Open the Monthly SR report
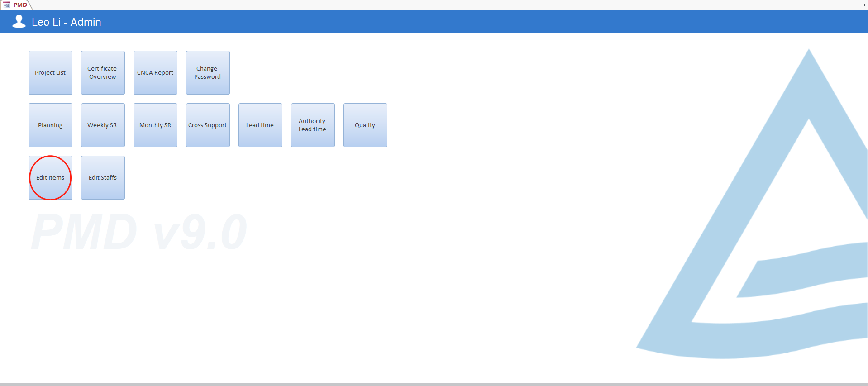868x386 pixels. point(155,125)
